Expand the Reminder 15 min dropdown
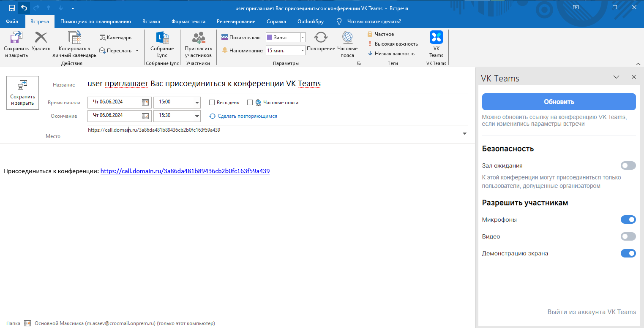The height and width of the screenshot is (328, 644). point(303,51)
